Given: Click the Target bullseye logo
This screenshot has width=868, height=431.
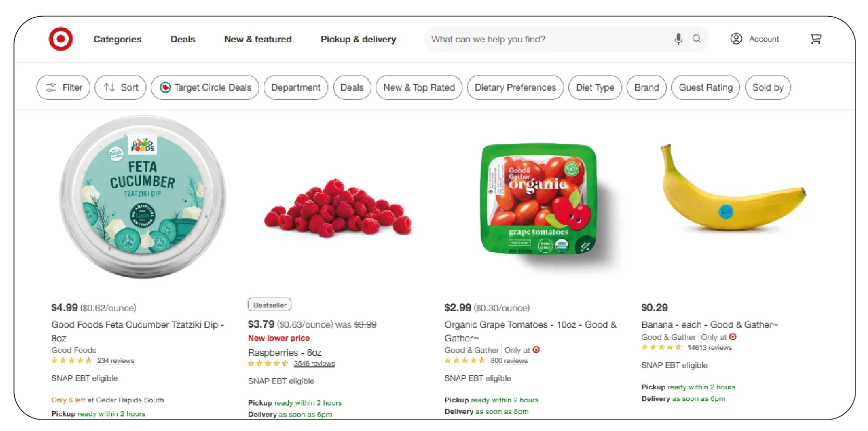Looking at the screenshot, I should pos(60,39).
